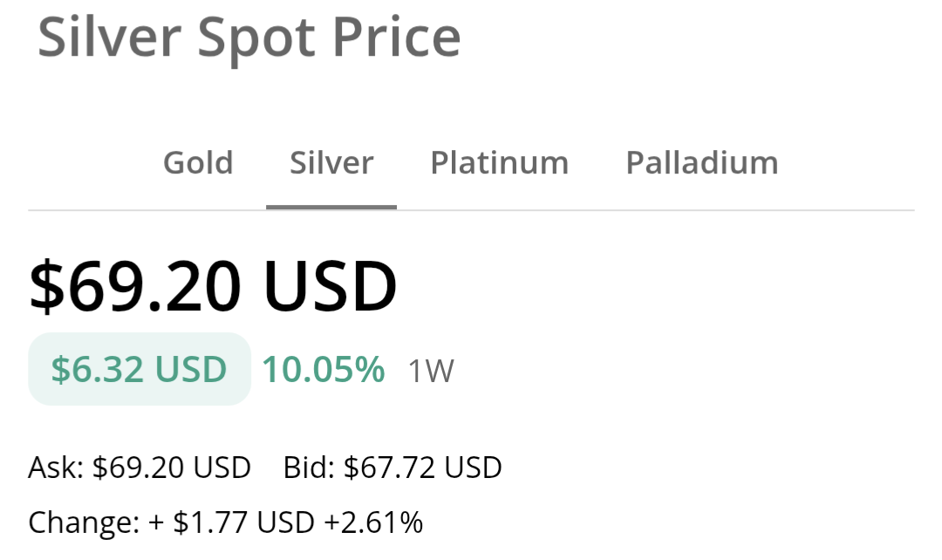This screenshot has width=942, height=560.
Task: Click the divider line below Palladium tab
Action: tap(701, 210)
